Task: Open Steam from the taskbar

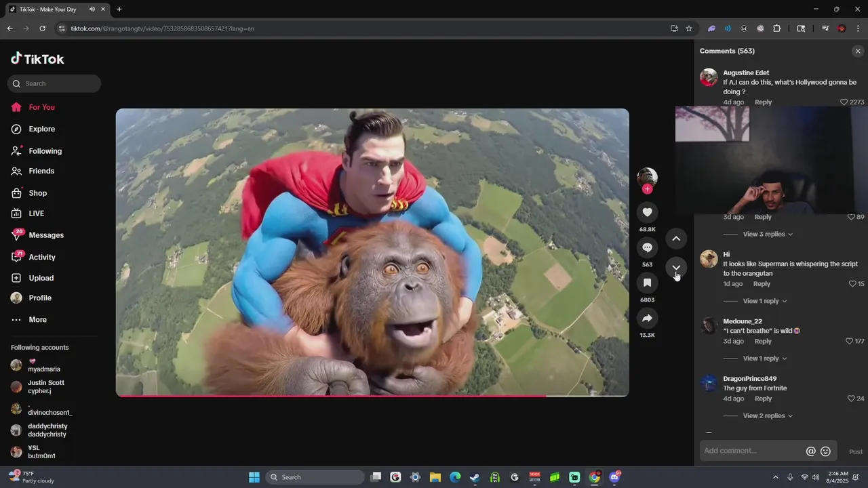Action: 475,477
